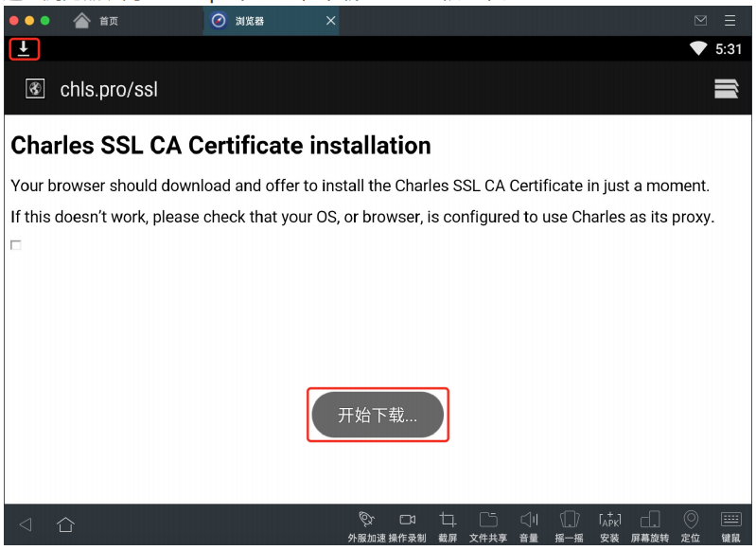
Task: Click the small broken image placeholder on page
Action: point(16,245)
